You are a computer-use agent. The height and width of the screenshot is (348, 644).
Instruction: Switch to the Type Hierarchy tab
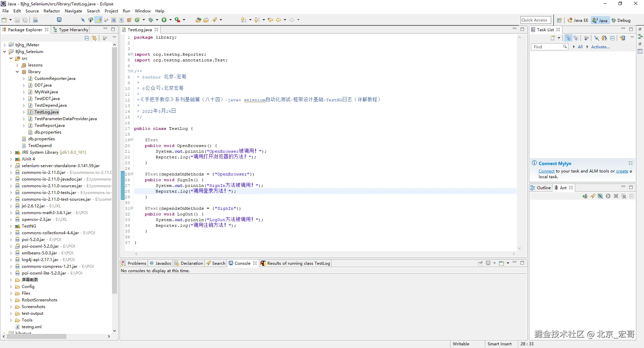pyautogui.click(x=71, y=30)
